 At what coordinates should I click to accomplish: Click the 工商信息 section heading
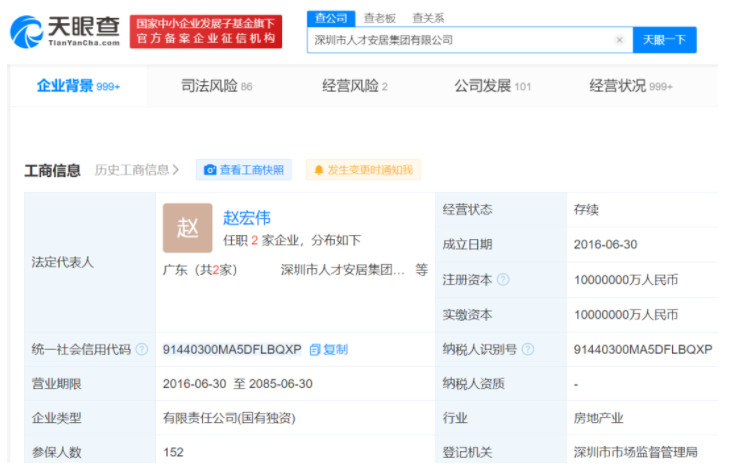[x=52, y=171]
